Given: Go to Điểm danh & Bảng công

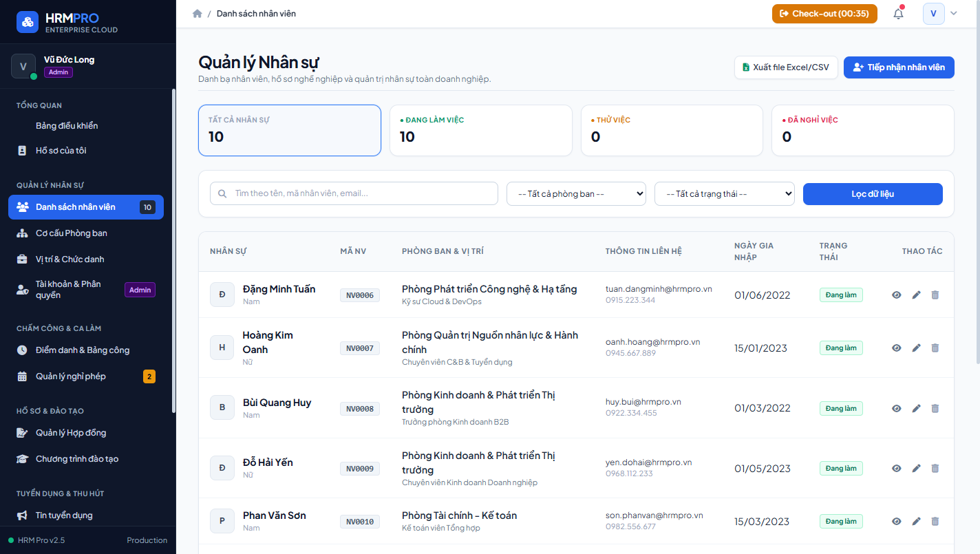Looking at the screenshot, I should pyautogui.click(x=86, y=350).
